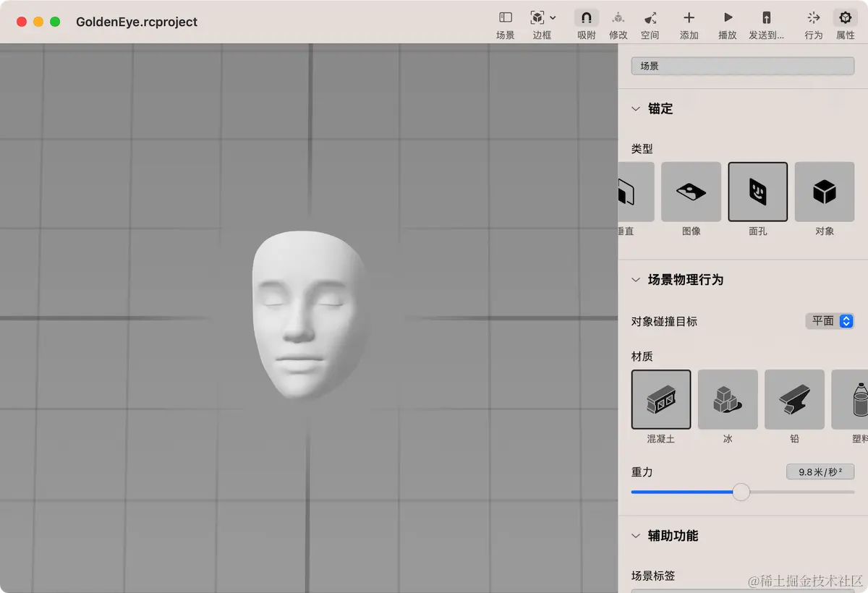Choose the 面孔 face anchor type
868x593 pixels.
point(758,192)
